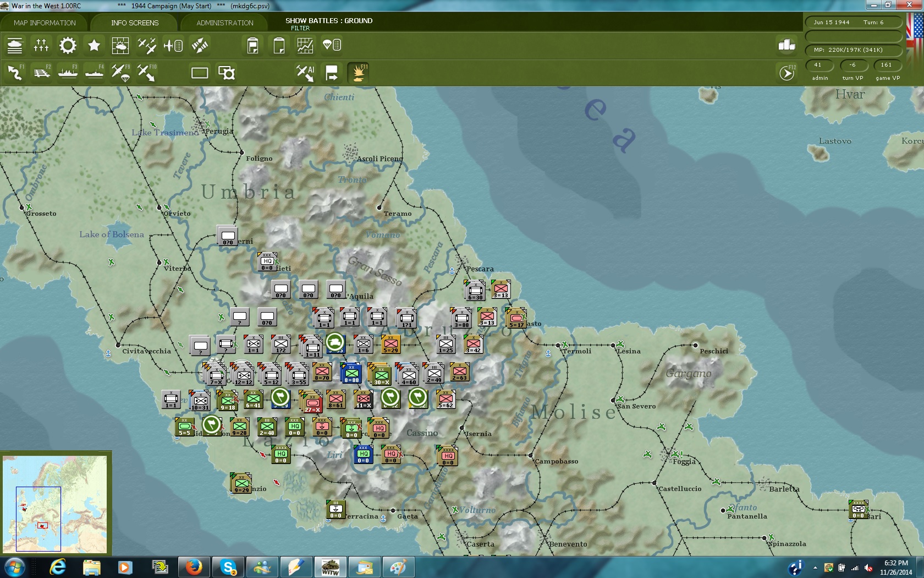This screenshot has height=578, width=924.
Task: Switch to INFO SCREENS tab
Action: point(135,23)
